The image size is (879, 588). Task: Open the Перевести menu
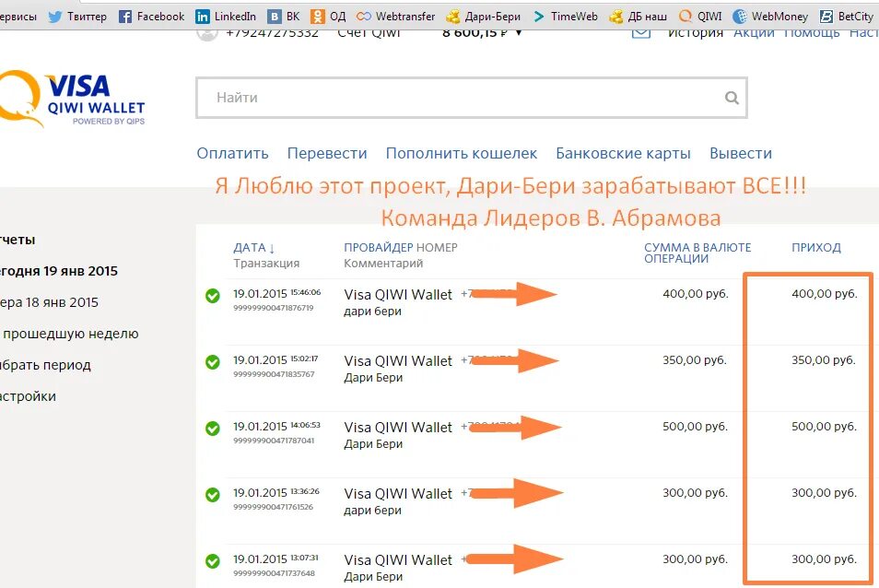pyautogui.click(x=327, y=153)
